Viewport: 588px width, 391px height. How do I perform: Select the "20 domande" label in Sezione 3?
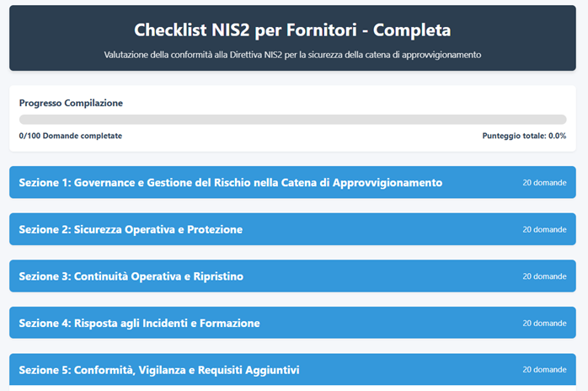coord(544,276)
